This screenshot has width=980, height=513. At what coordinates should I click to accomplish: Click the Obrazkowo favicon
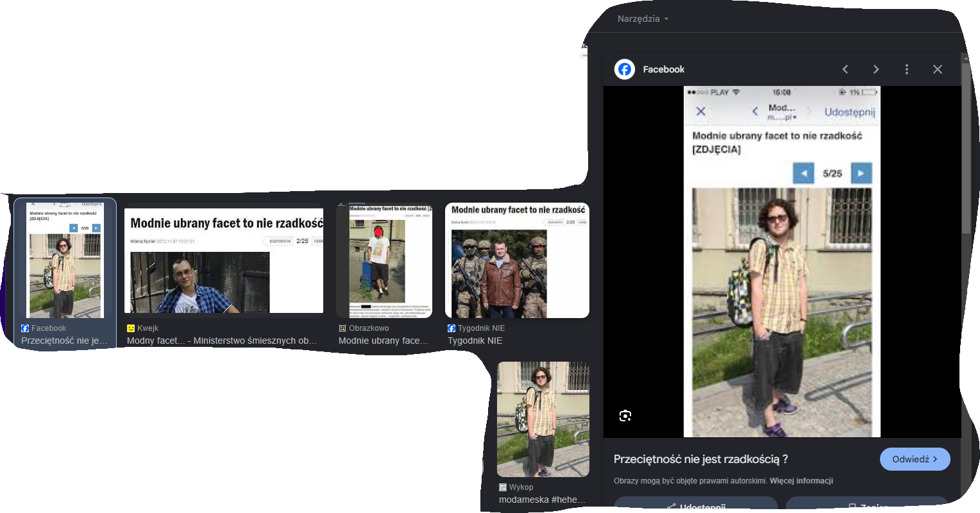tap(342, 328)
